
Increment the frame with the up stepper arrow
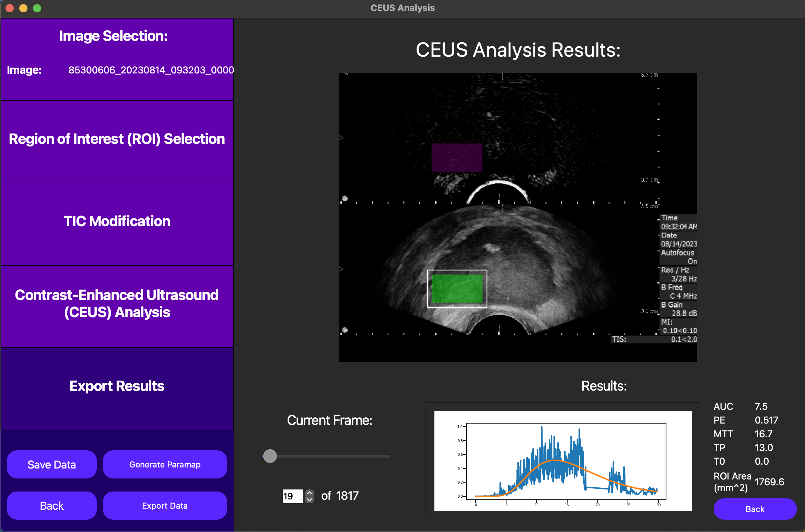point(310,493)
